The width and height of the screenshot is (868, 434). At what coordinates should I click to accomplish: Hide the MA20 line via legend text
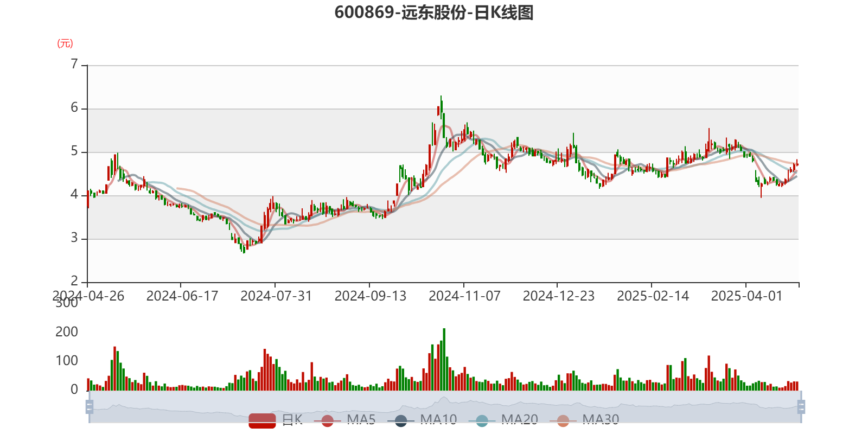(519, 419)
